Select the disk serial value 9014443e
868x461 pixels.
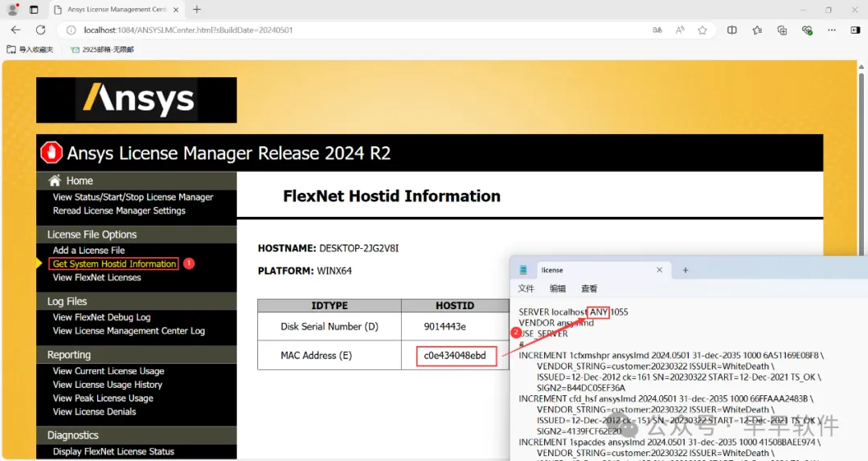(x=444, y=327)
